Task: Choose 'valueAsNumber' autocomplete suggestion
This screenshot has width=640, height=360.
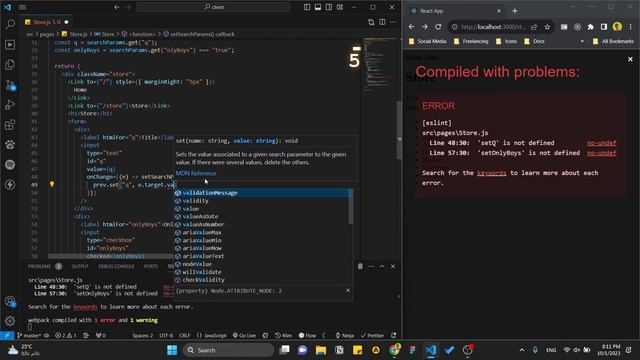Action: click(261, 224)
